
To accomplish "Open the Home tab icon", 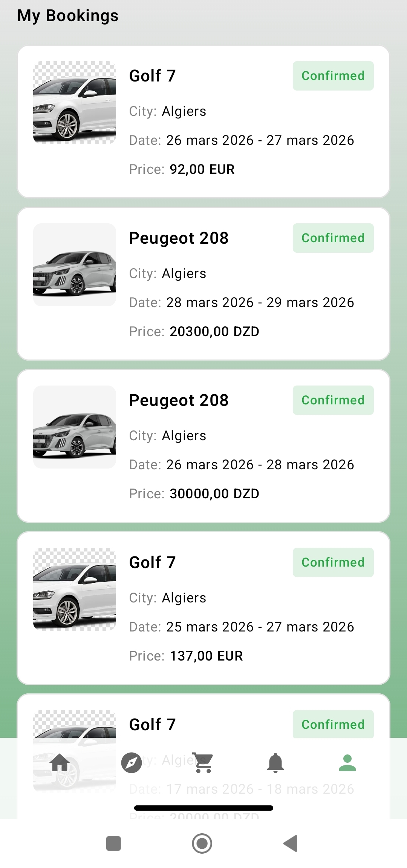I will coord(60,762).
